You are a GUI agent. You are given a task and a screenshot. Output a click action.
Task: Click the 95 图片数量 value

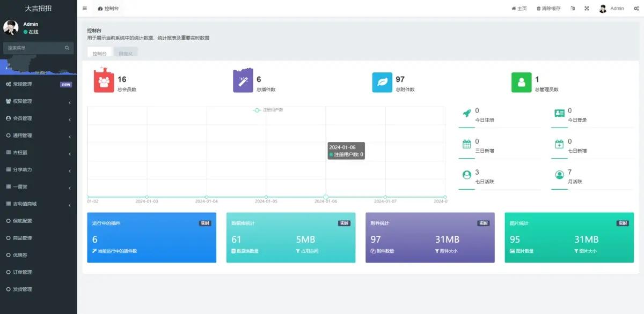click(x=515, y=240)
